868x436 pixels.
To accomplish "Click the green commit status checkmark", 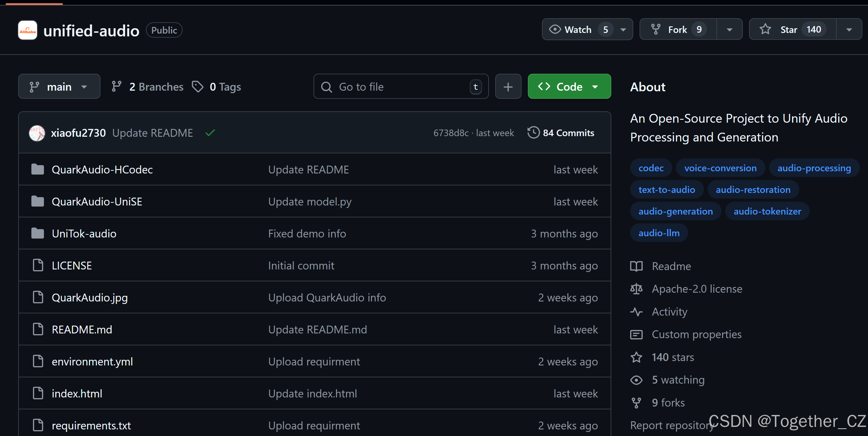I will coord(210,133).
